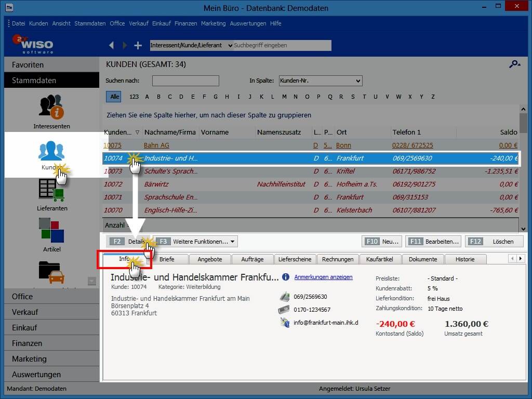This screenshot has width=532, height=399.
Task: Click the telephone icon next to 069/2569630
Action: [x=284, y=297]
